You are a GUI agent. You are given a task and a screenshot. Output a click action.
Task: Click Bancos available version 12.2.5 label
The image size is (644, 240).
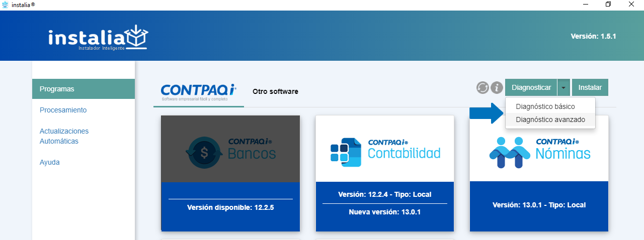pyautogui.click(x=230, y=207)
